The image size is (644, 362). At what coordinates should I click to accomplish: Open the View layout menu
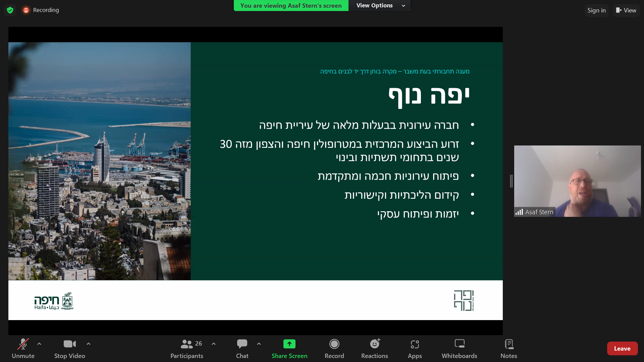point(626,10)
